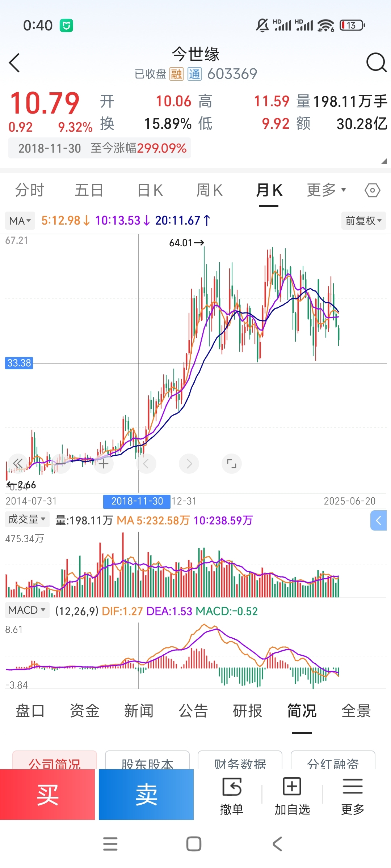Screen dimensions: 391x868
Task: Tap the 33.38 crosshair price label
Action: coord(19,363)
